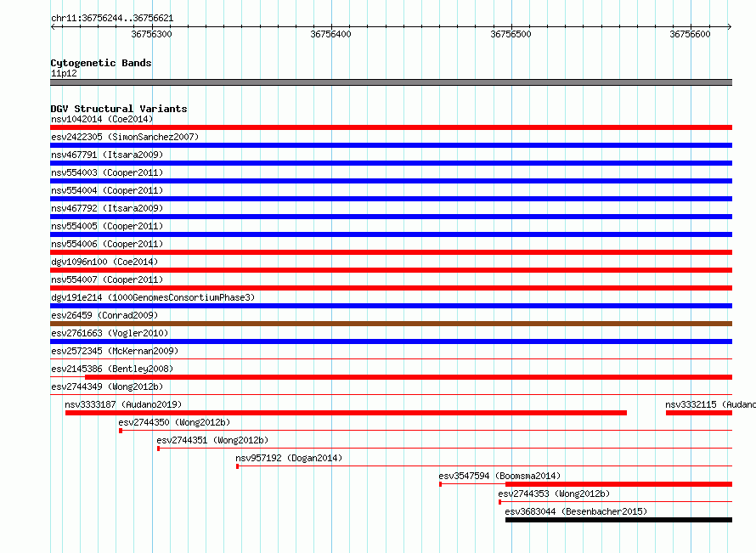Screen dimensions: 756x553
Task: Click the Cytogenetic Bands track title
Action: tap(101, 63)
